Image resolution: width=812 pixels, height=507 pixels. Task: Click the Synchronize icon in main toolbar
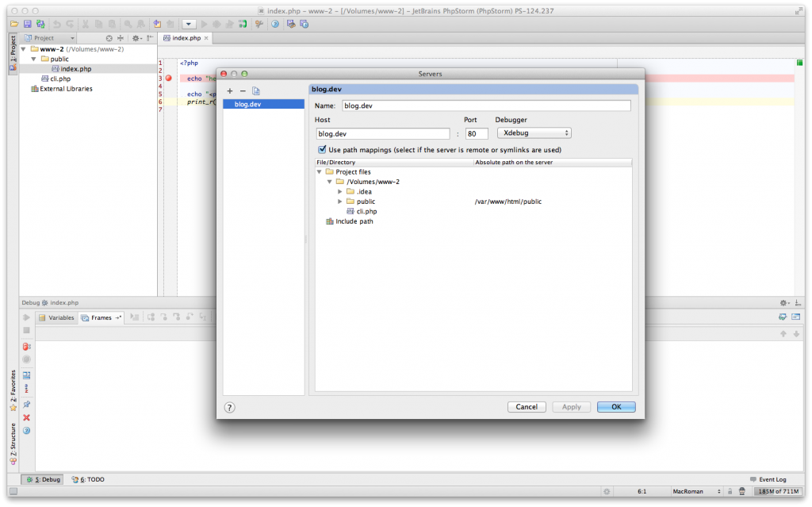coord(40,24)
